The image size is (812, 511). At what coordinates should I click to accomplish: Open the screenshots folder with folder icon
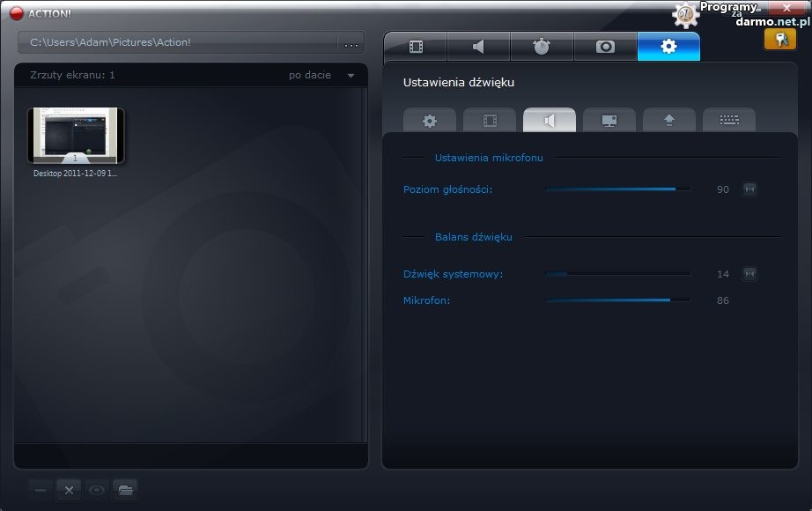pyautogui.click(x=125, y=490)
